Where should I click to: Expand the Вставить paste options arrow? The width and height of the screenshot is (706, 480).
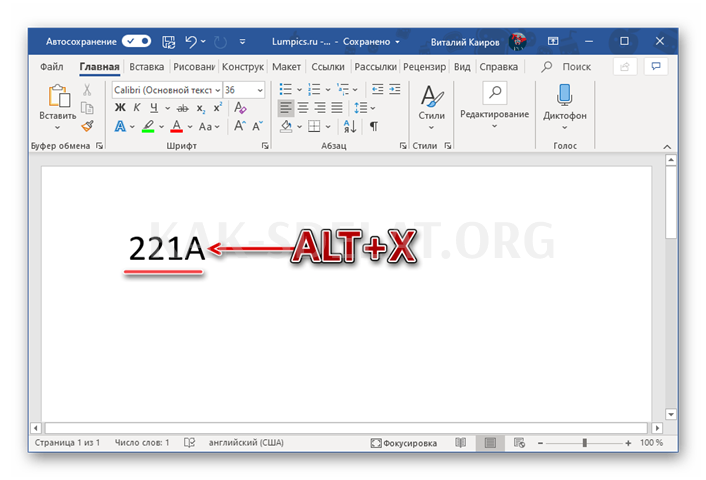coord(58,128)
